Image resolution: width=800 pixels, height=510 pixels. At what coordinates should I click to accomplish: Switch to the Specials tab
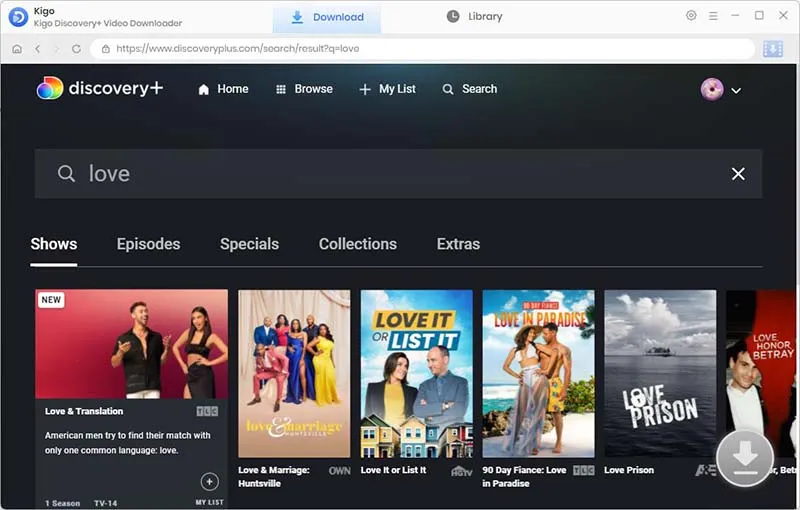[x=249, y=244]
